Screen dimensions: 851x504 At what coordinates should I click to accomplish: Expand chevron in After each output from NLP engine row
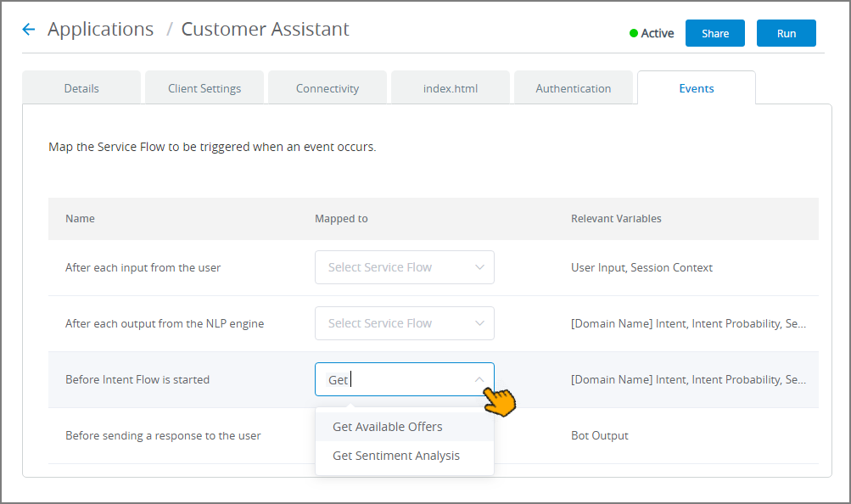coord(479,323)
